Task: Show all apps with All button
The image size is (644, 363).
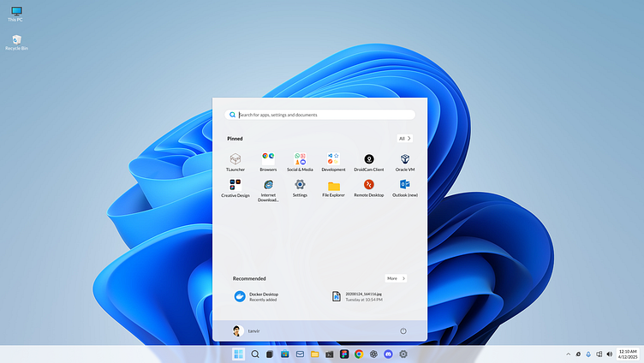Action: (405, 138)
